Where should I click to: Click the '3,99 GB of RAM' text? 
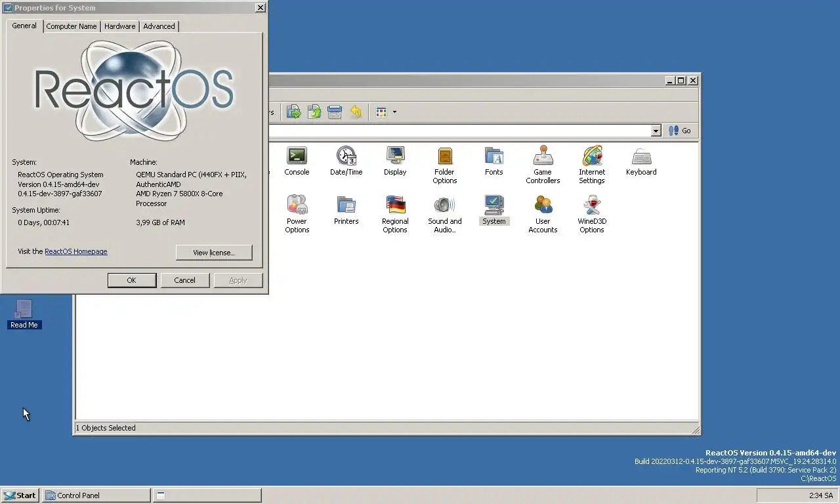point(160,222)
